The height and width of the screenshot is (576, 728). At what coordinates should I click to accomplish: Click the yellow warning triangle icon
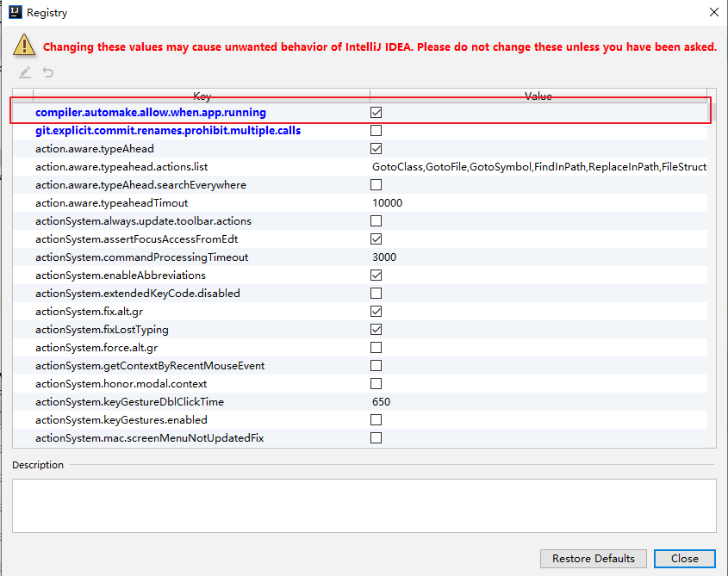(24, 46)
